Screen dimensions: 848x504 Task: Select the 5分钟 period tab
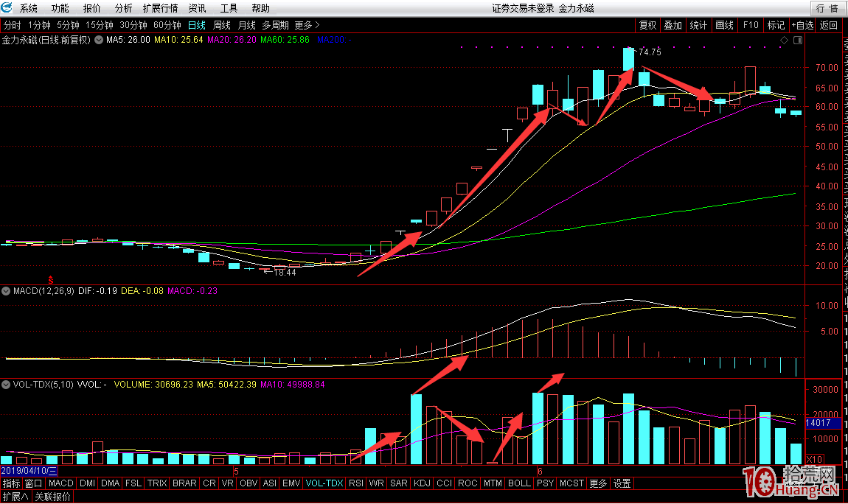click(68, 25)
